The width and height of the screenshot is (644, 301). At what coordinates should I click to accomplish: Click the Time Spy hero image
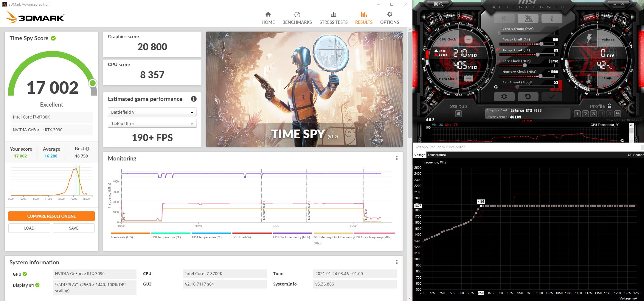pos(304,89)
